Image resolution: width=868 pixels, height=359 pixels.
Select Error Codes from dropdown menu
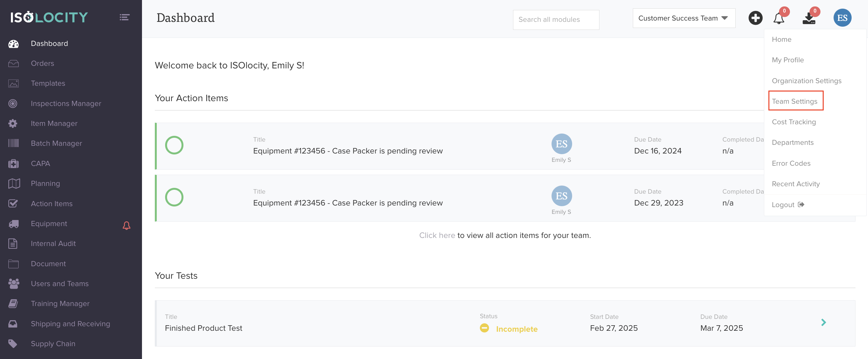pyautogui.click(x=791, y=163)
